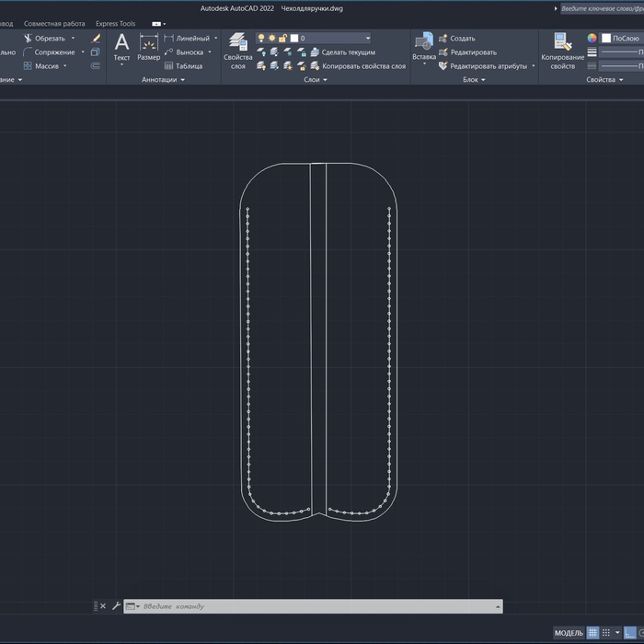Toggle snap mode in the status bar
Screen dimensions: 644x644
click(606, 633)
